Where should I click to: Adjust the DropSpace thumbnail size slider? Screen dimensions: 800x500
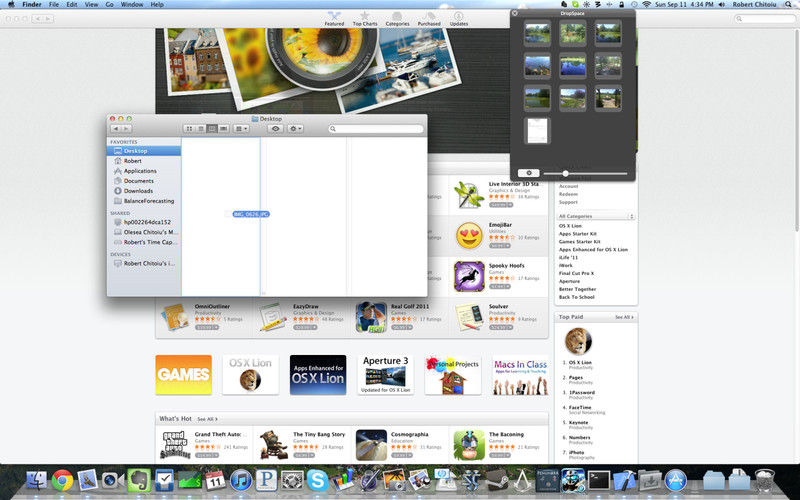(565, 173)
